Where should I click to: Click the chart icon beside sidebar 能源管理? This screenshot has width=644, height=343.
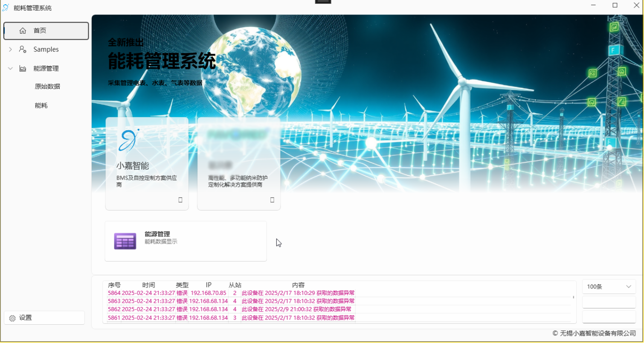pos(23,68)
